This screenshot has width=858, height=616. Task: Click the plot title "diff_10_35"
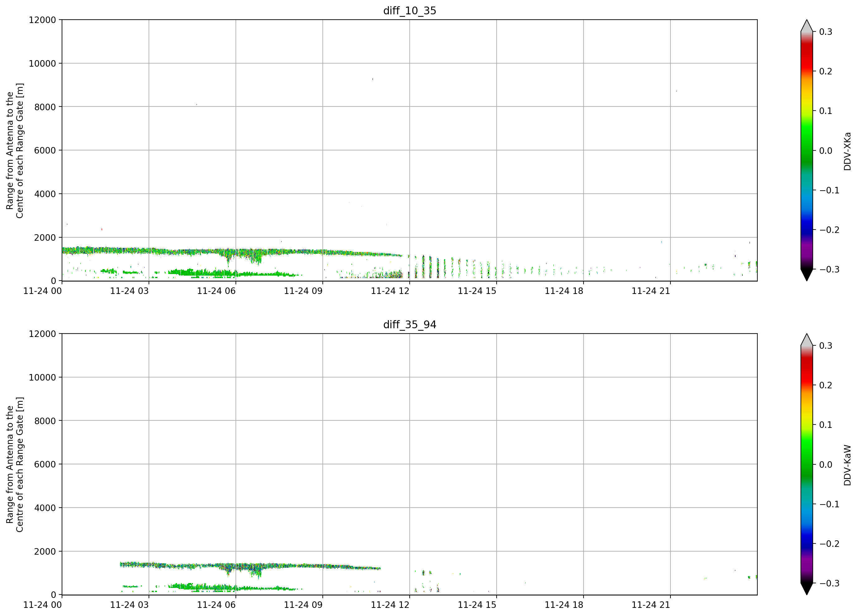tap(410, 11)
